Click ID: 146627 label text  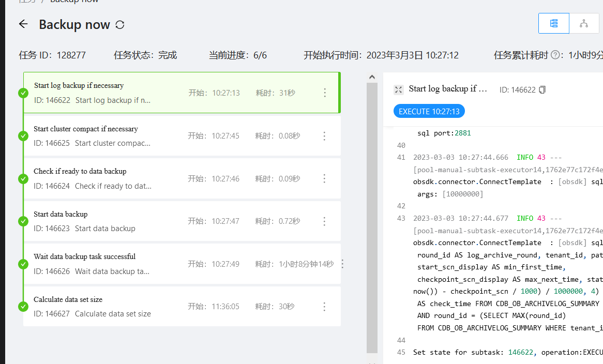[x=52, y=314]
